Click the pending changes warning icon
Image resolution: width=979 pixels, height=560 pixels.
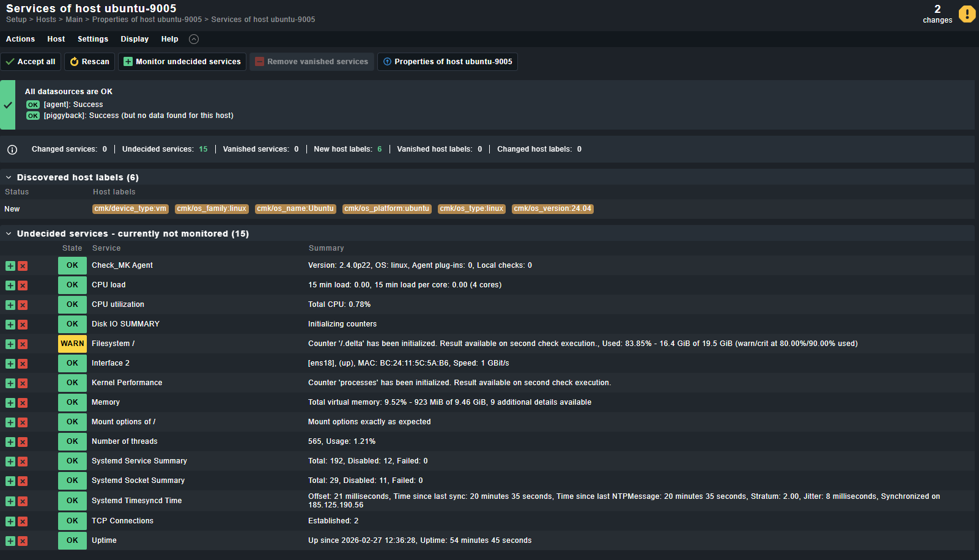(x=967, y=13)
